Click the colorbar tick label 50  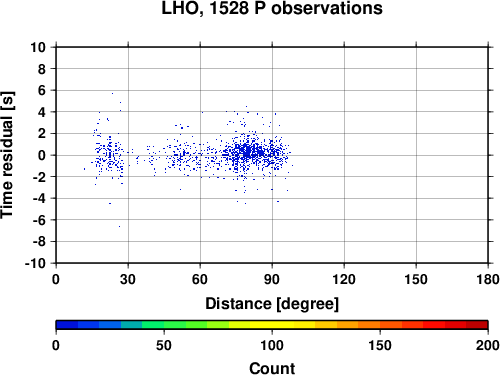click(164, 345)
